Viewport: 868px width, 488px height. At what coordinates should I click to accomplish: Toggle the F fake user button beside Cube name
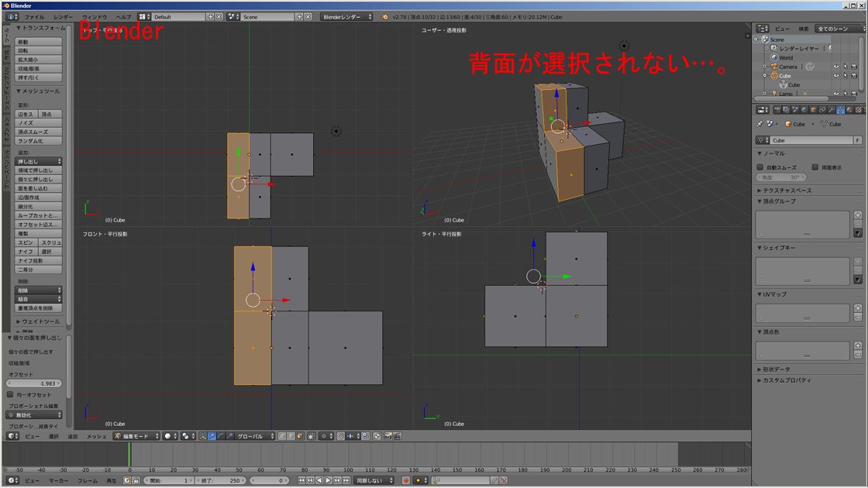[x=857, y=140]
